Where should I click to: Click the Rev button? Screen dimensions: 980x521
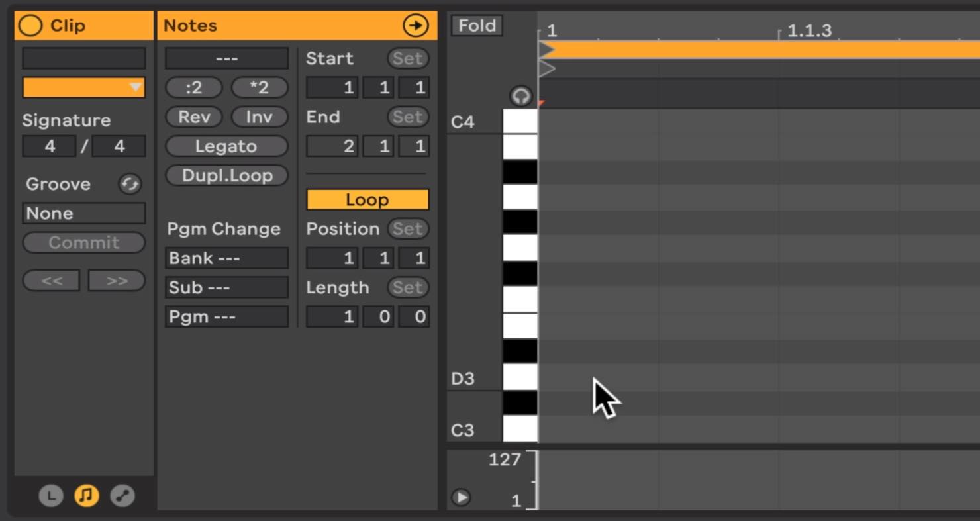tap(194, 117)
